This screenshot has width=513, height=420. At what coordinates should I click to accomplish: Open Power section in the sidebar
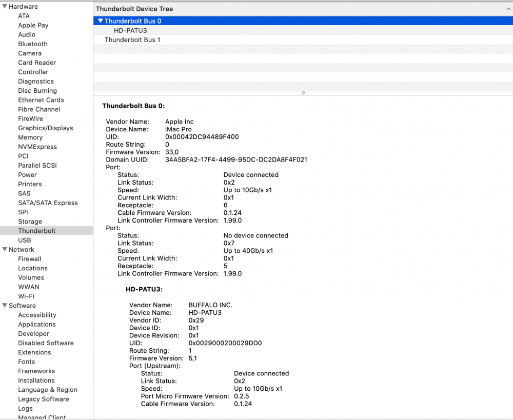pyautogui.click(x=28, y=175)
